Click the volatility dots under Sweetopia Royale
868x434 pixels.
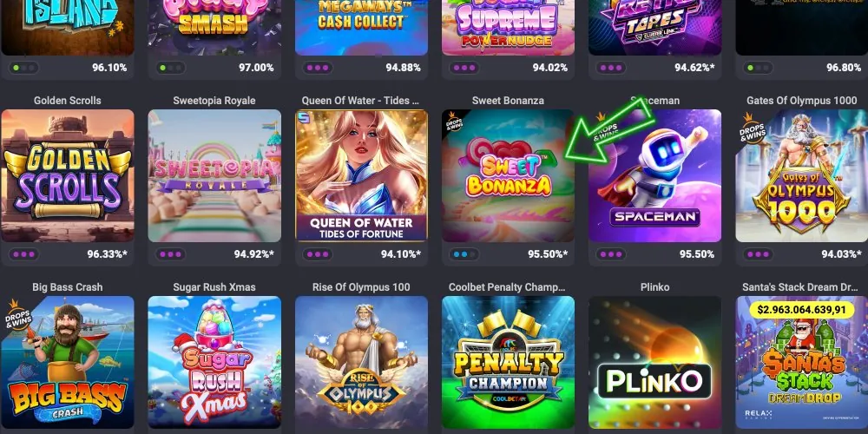[170, 254]
